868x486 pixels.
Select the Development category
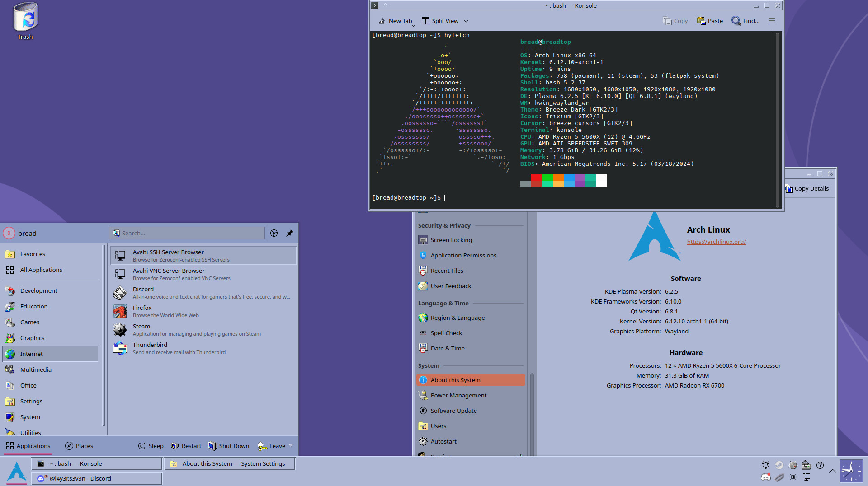click(50, 290)
